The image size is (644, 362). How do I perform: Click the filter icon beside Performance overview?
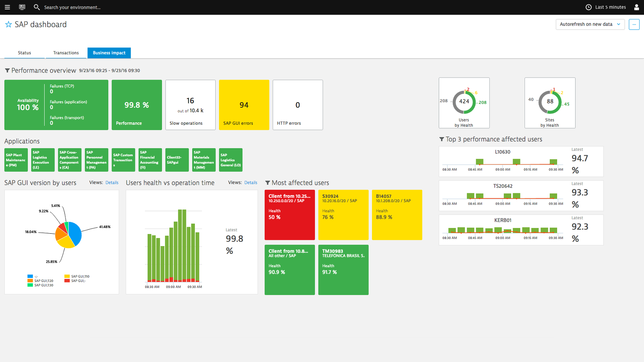7,70
